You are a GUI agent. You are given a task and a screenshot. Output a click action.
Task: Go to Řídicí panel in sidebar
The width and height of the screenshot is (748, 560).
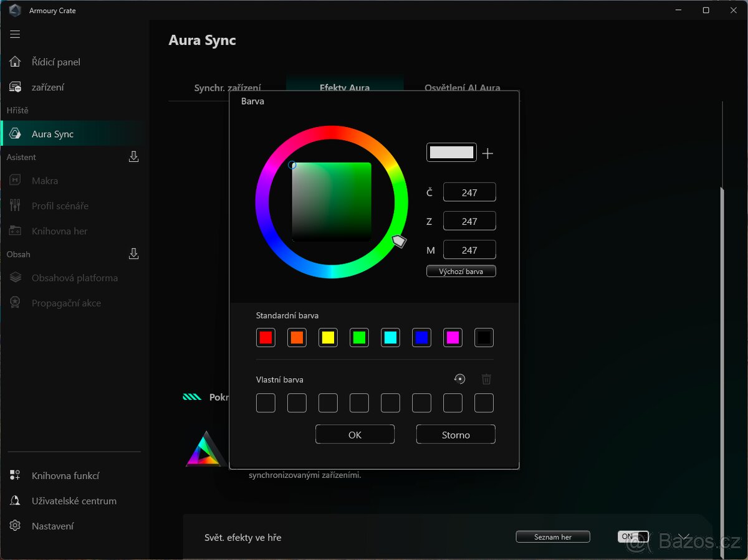(55, 62)
